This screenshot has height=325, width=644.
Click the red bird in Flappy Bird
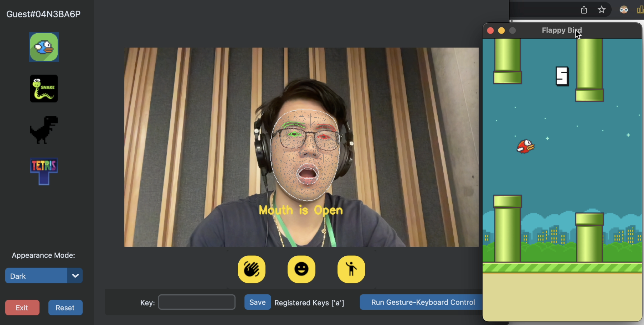point(525,146)
